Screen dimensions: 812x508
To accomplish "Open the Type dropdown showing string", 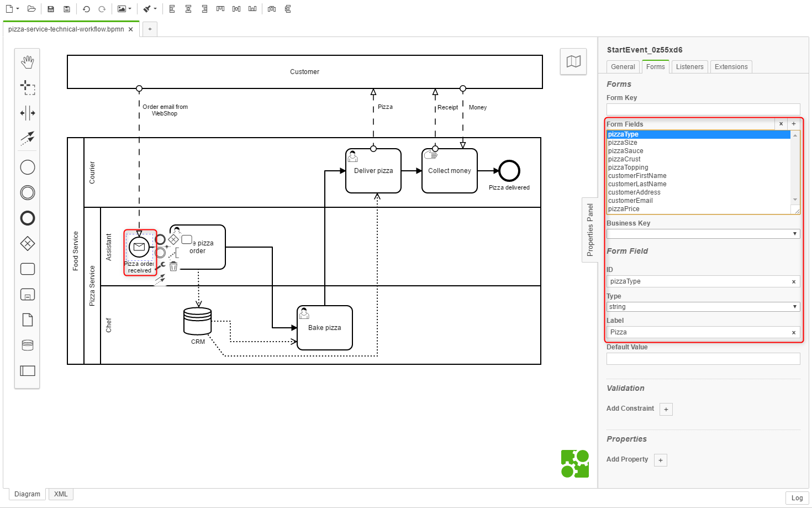I will pyautogui.click(x=703, y=307).
